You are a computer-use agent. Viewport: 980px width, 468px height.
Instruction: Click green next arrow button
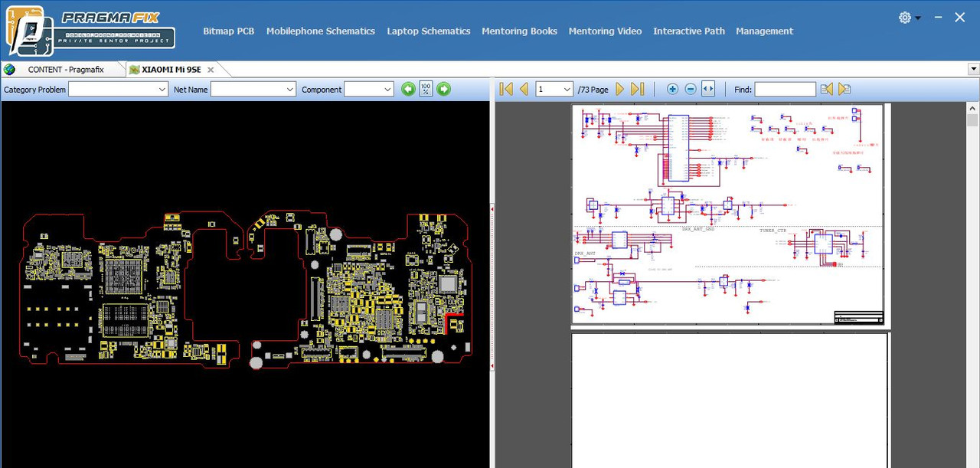click(x=444, y=89)
